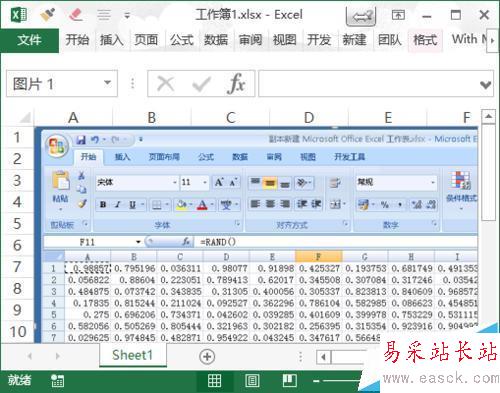This screenshot has height=393, width=500.
Task: Click the vertical scrollbar thumb
Action: point(488,172)
